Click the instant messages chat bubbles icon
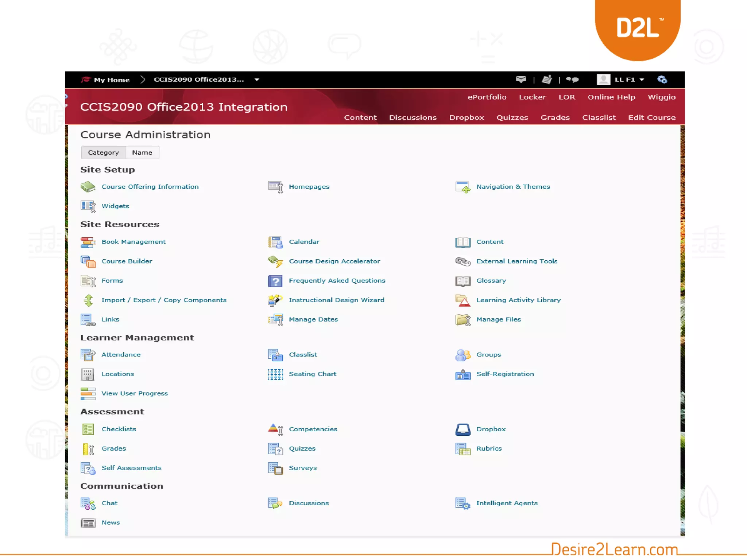This screenshot has width=747, height=560. 572,79
